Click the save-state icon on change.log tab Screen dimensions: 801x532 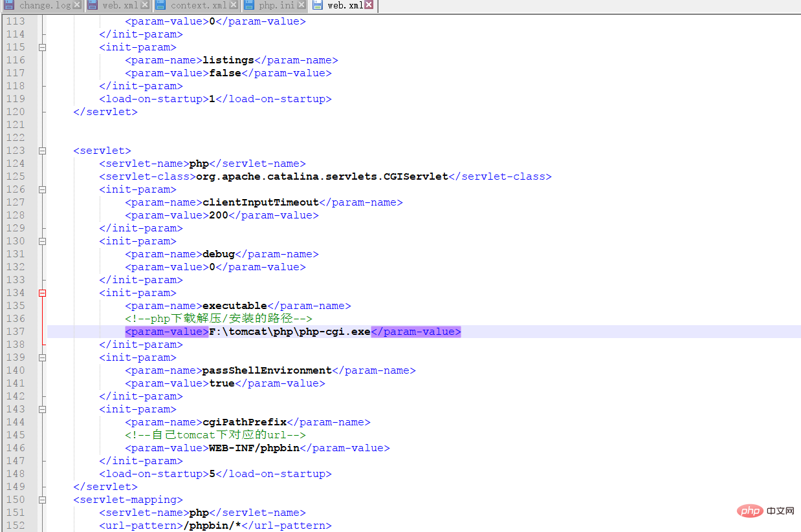click(x=10, y=5)
